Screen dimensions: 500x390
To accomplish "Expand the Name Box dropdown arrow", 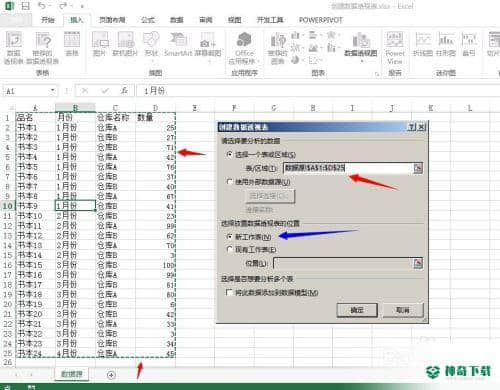I will tap(53, 91).
